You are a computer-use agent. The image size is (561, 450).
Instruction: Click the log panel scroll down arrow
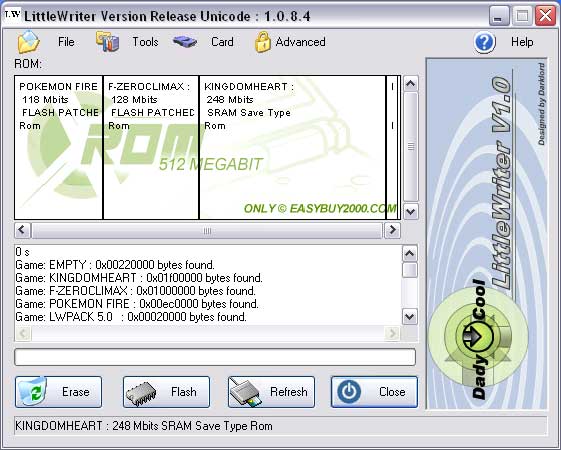click(410, 317)
